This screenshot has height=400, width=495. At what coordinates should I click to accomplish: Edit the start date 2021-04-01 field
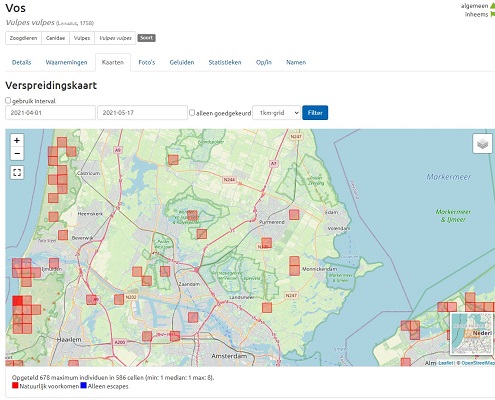50,113
